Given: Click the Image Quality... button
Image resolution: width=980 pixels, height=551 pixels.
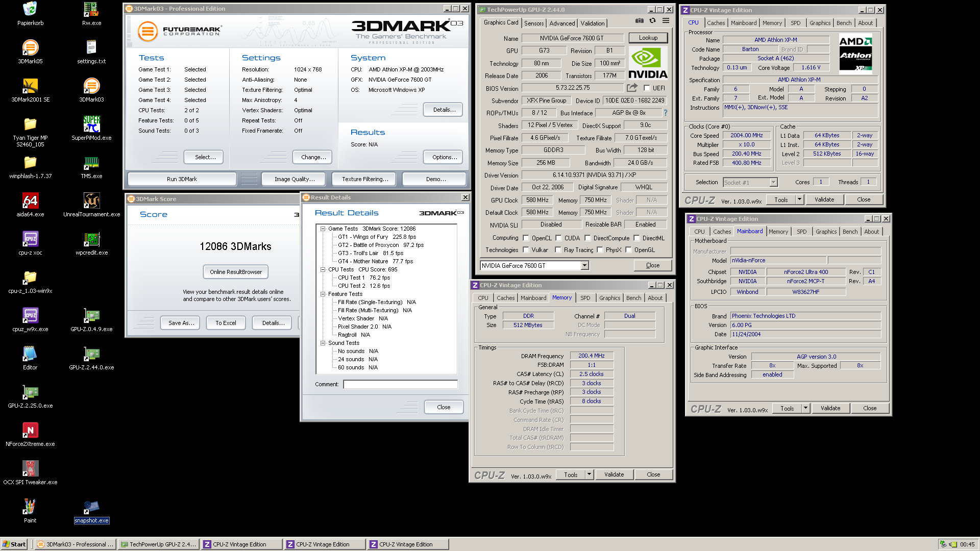Looking at the screenshot, I should point(295,179).
